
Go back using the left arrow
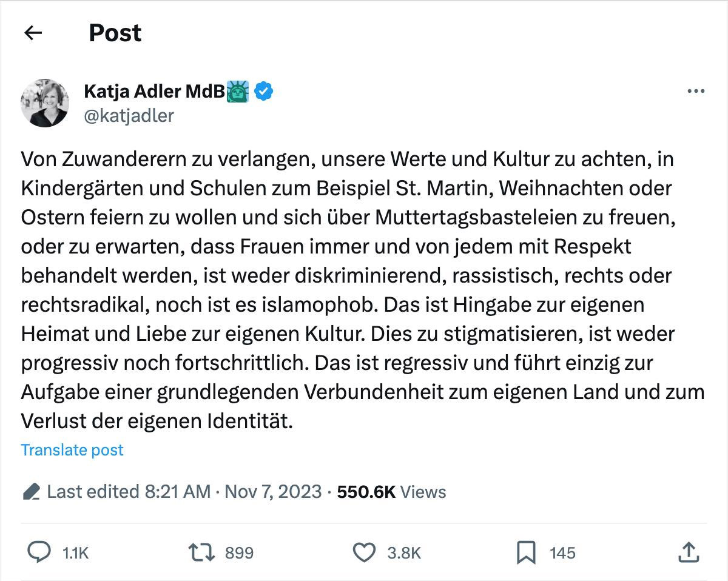pos(33,33)
